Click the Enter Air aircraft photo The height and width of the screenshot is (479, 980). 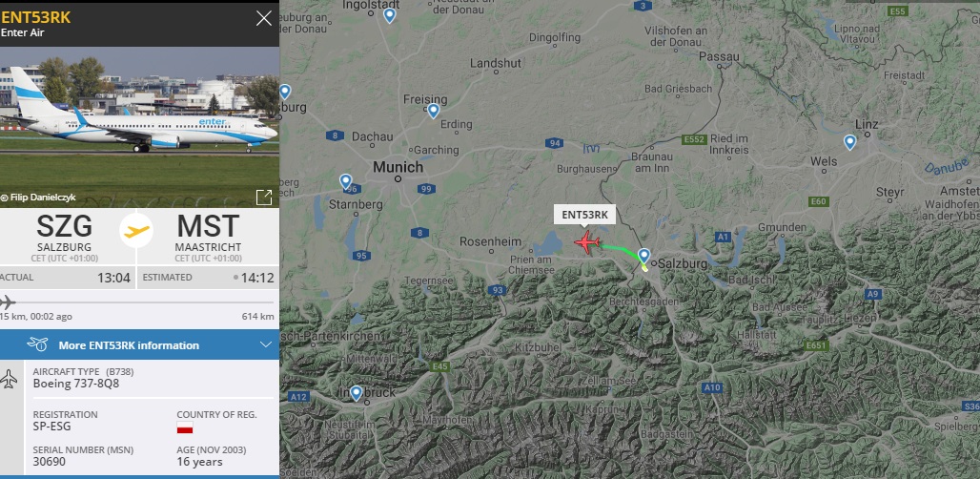tap(139, 127)
